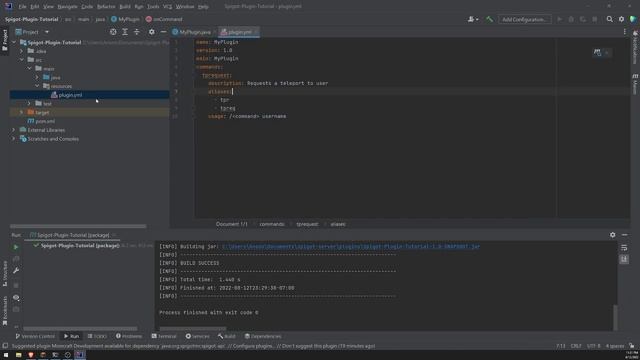Collapse the main folder

click(30, 69)
